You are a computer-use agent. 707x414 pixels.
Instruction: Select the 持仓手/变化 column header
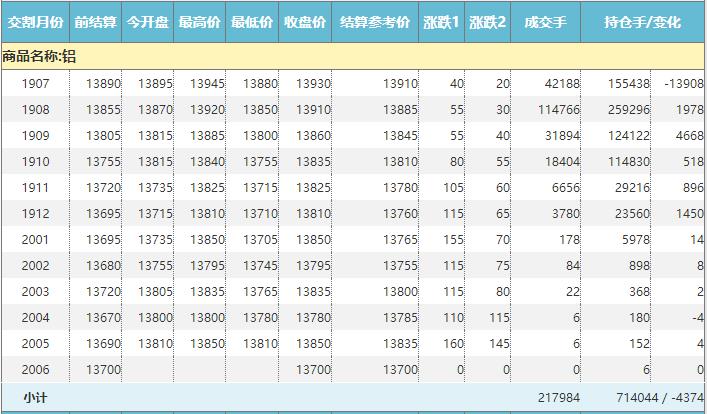coord(643,21)
